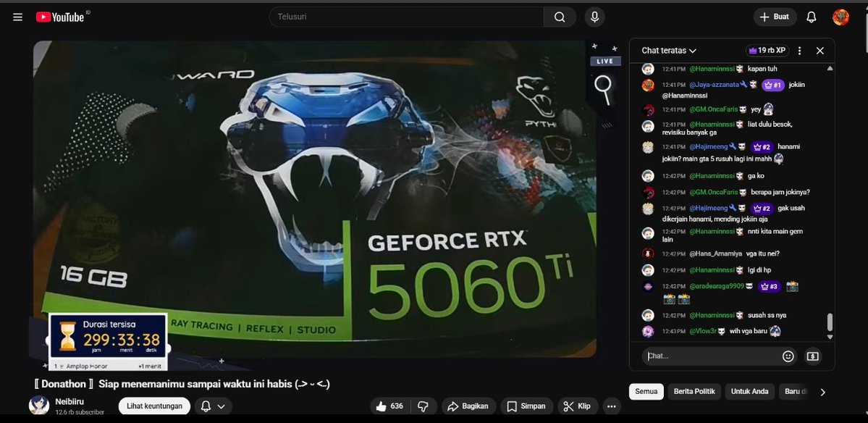Screen dimensions: 868x423
Task: Show more chips with right arrow
Action: [x=822, y=392]
